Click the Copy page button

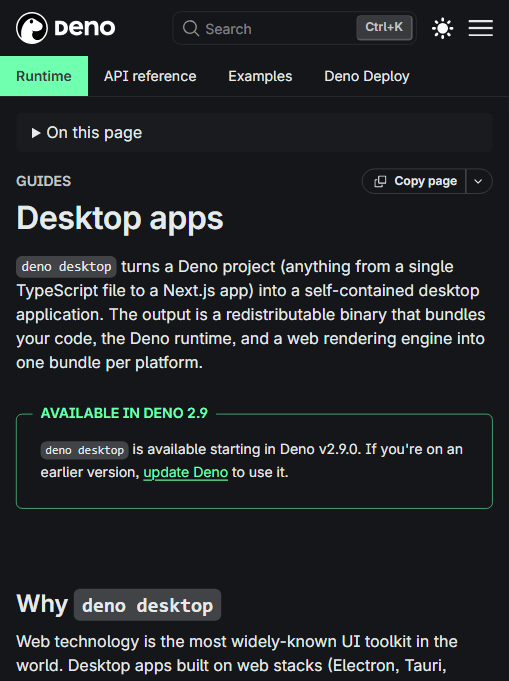click(x=414, y=181)
